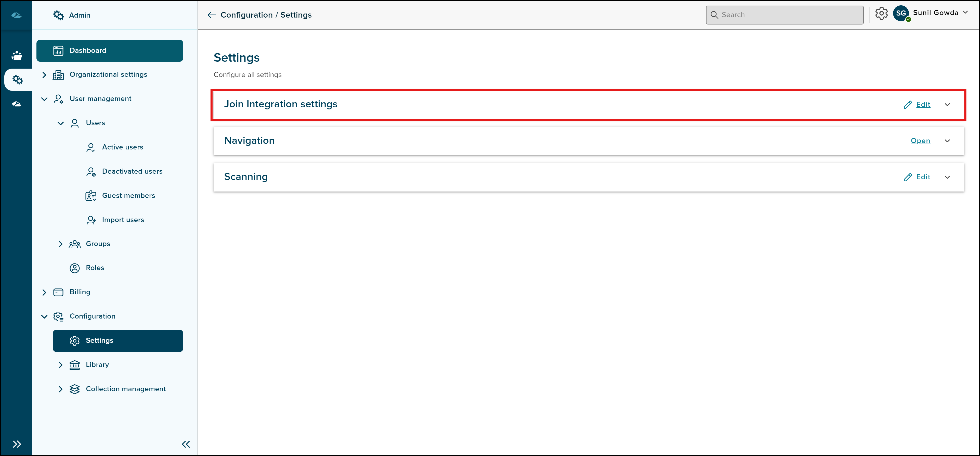Click the Billing card icon
Image resolution: width=980 pixels, height=456 pixels.
(x=58, y=292)
